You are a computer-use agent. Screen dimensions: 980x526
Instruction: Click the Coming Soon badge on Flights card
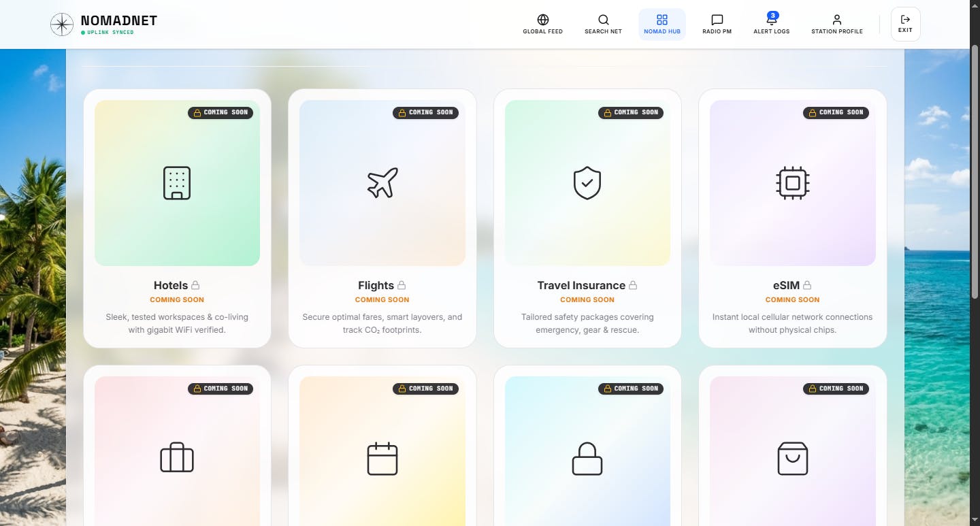point(425,112)
